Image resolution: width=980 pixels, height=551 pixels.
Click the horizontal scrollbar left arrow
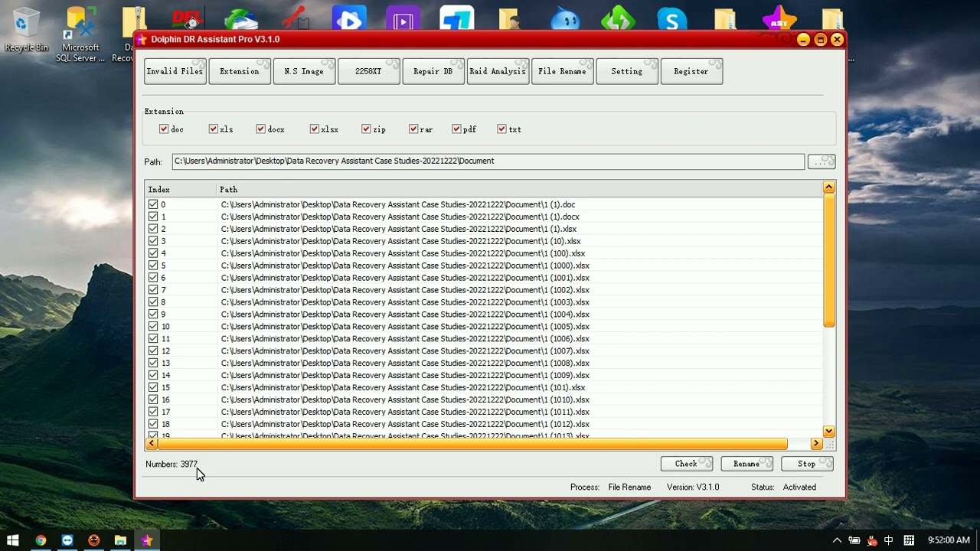(152, 444)
